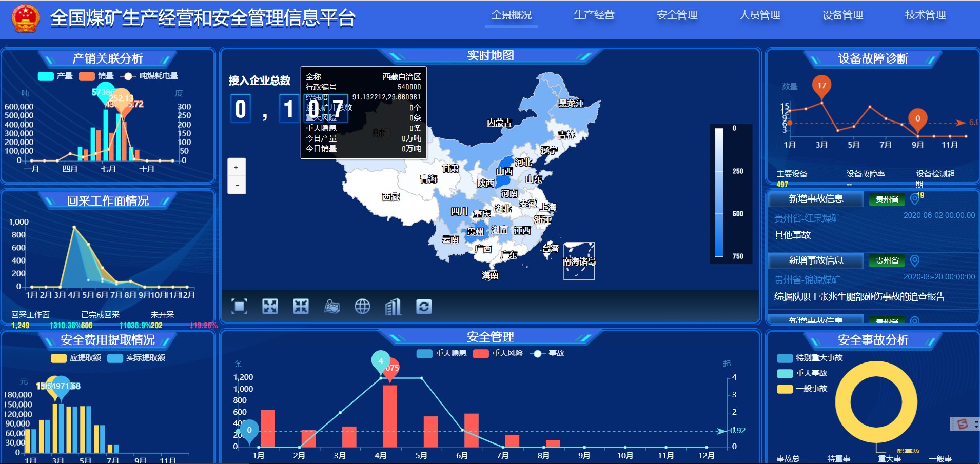Click location pin beside 红果煤矿 accident entry
Viewport: 980px width, 464px height.
914,199
